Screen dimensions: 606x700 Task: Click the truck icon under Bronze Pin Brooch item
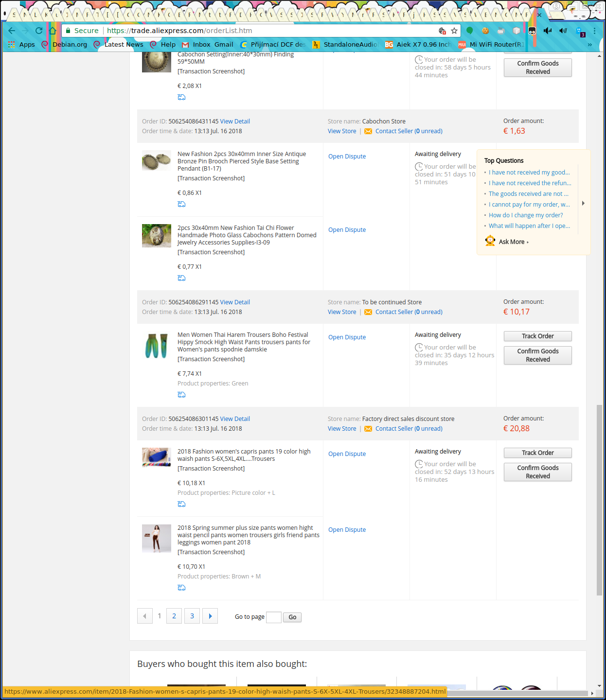[x=181, y=204]
